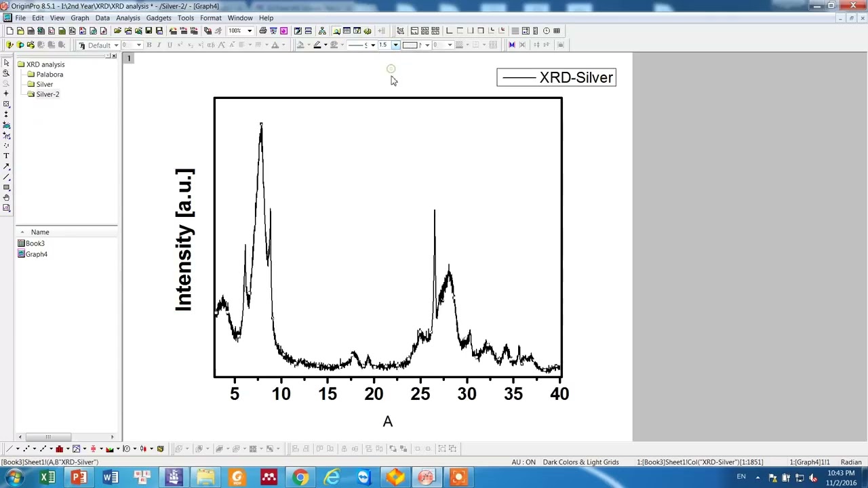Click the AU : ON status bar entry
Viewport: 868px width, 488px height.
click(x=524, y=462)
